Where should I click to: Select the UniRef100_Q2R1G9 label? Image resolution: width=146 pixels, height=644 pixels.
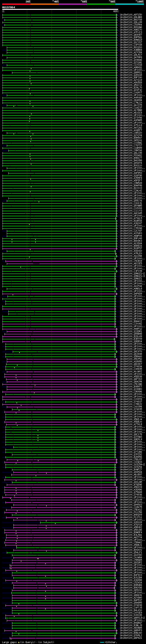[x=131, y=522]
